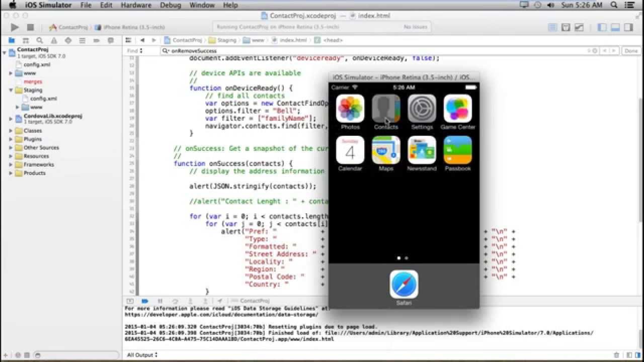Expand the Plugins group

tap(11, 139)
